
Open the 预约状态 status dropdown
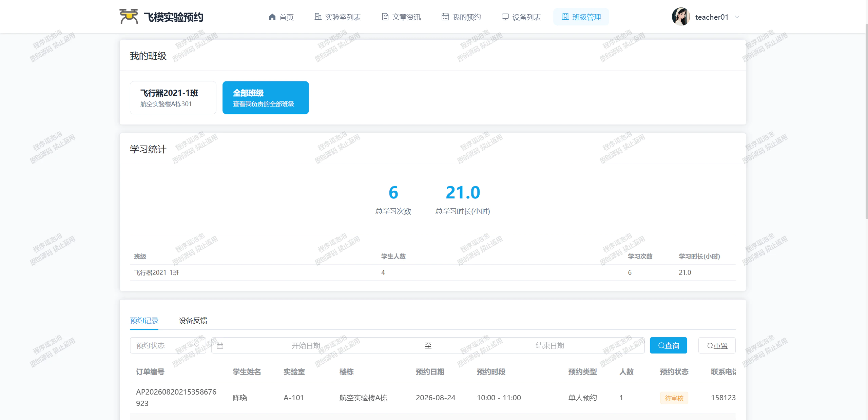click(168, 345)
